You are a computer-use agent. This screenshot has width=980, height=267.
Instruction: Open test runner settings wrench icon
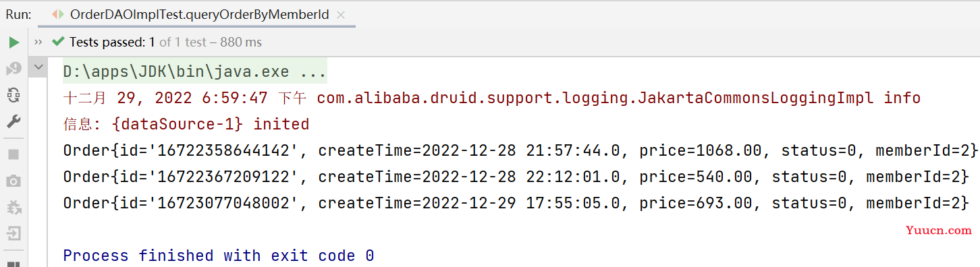click(13, 121)
